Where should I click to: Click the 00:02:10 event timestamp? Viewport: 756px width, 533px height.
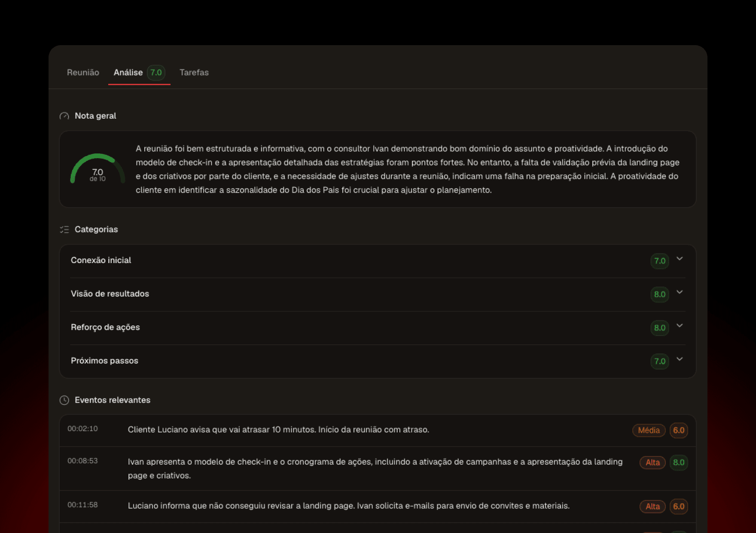[x=82, y=429]
